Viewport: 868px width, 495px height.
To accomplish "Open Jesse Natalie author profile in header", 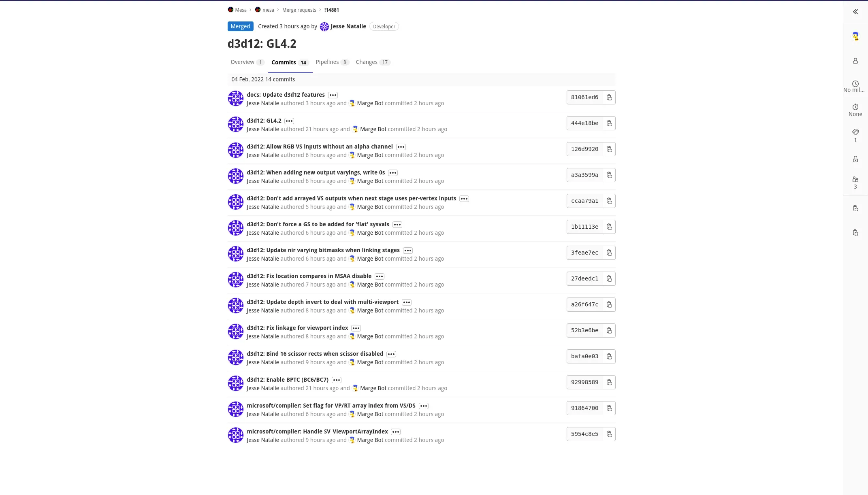I will pos(348,26).
